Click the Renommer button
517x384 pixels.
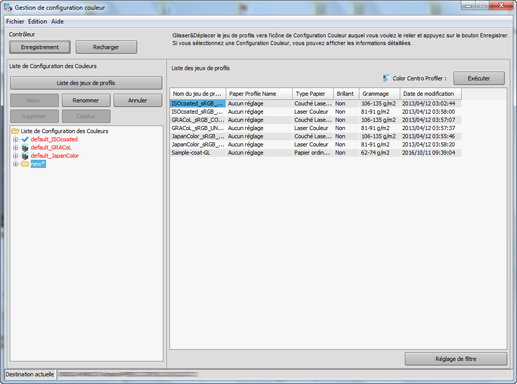[x=86, y=100]
